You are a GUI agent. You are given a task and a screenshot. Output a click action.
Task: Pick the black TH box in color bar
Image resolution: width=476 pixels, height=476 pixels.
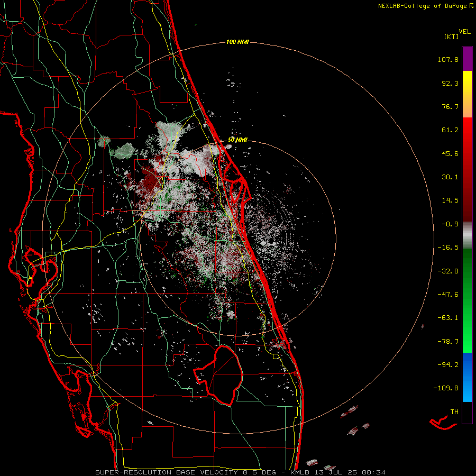[467, 412]
